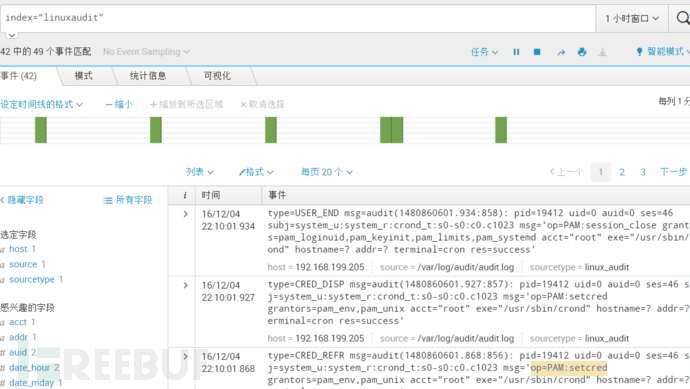Pause the search job
This screenshot has height=389, width=690.
tap(516, 52)
